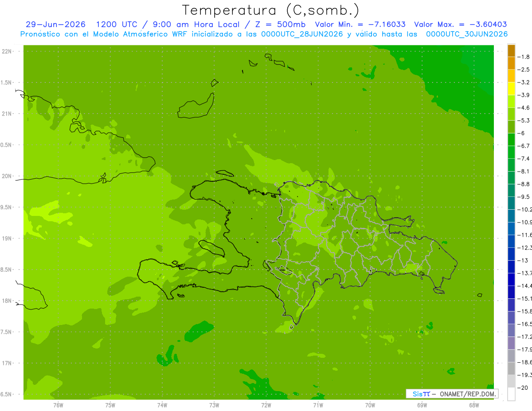The height and width of the screenshot is (411, 532).
Task: Click the '-3.9' colorbar label
Action: click(x=524, y=95)
